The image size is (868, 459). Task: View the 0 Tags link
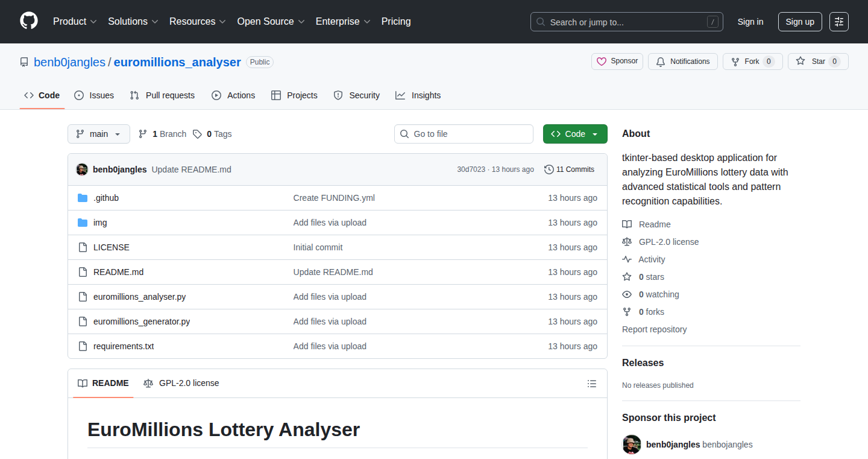pos(212,134)
